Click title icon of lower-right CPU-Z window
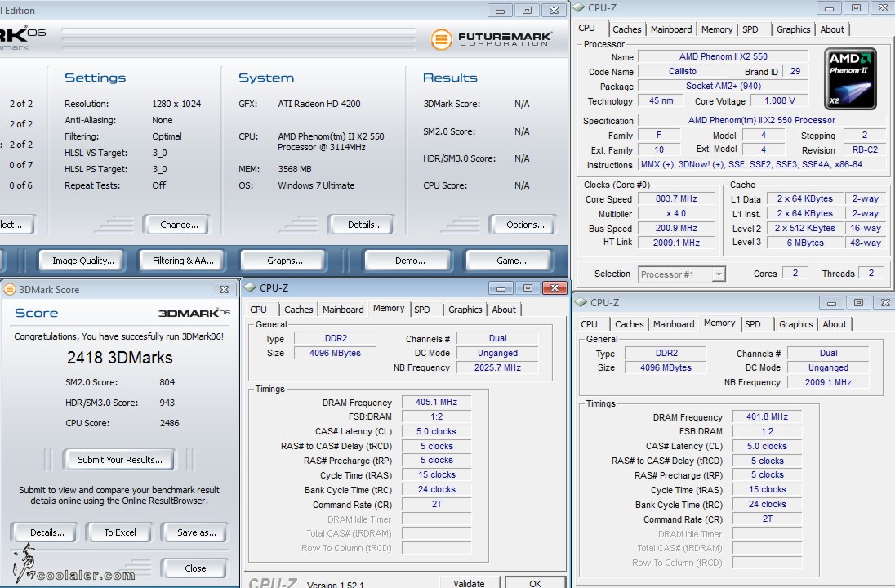Viewport: 895px width, 588px height. point(581,302)
